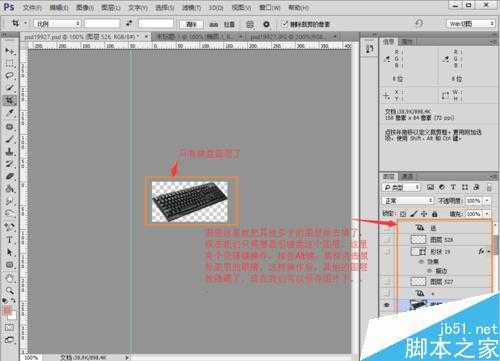
Task: Open the 窗口 menu
Action: pyautogui.click(x=269, y=7)
